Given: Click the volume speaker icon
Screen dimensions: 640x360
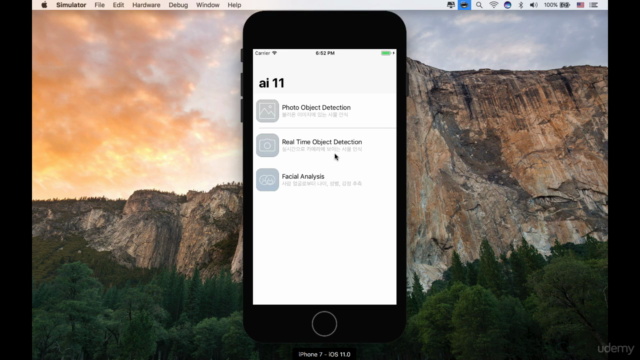Looking at the screenshot, I should pos(533,5).
